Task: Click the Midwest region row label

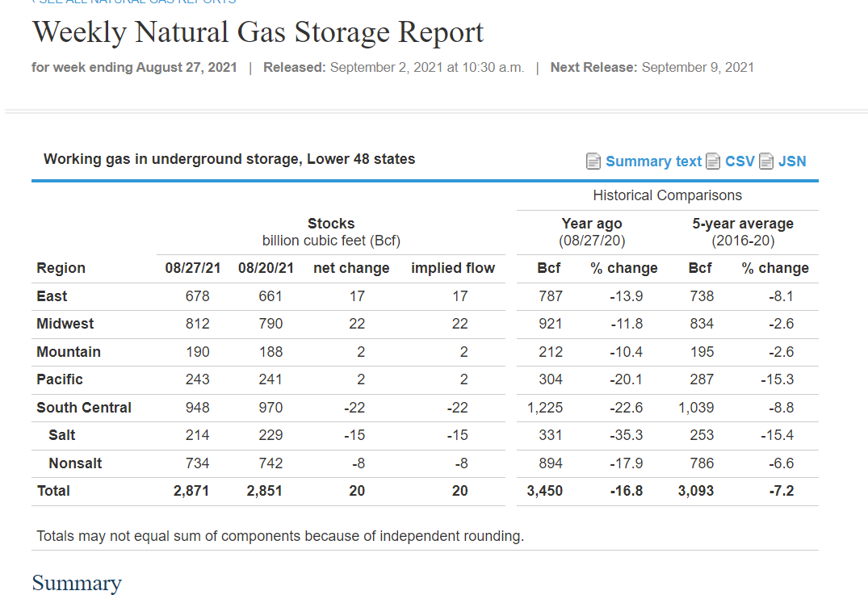Action: (x=65, y=324)
